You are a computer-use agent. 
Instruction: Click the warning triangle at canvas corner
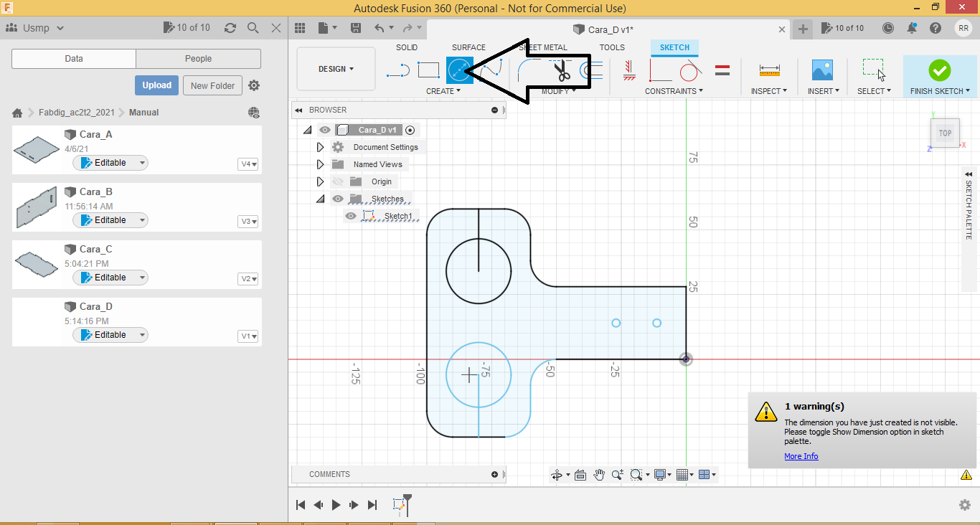[x=966, y=475]
